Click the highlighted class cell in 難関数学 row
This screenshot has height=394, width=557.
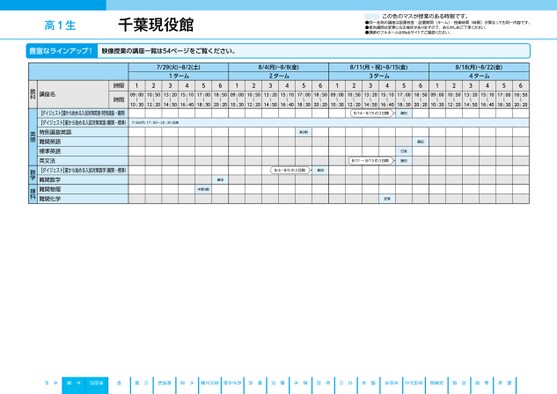click(x=220, y=180)
